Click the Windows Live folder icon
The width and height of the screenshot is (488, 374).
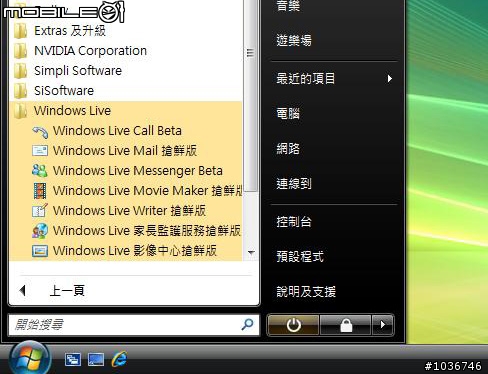20,111
